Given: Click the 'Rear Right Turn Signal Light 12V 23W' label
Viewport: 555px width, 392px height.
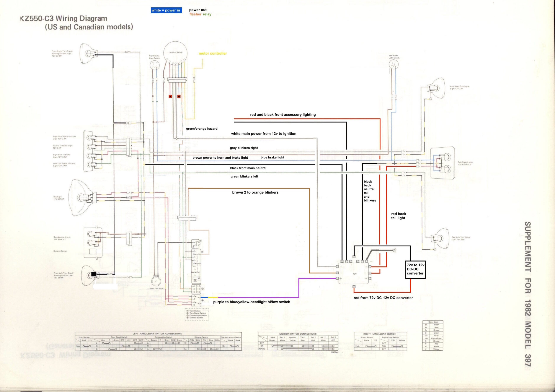Looking at the screenshot, I should point(460,87).
